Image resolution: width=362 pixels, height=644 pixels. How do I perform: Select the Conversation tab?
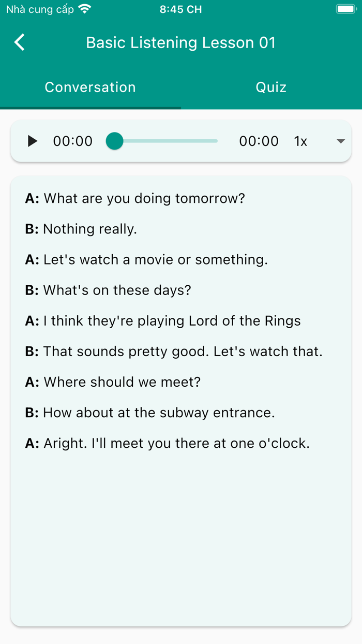90,87
